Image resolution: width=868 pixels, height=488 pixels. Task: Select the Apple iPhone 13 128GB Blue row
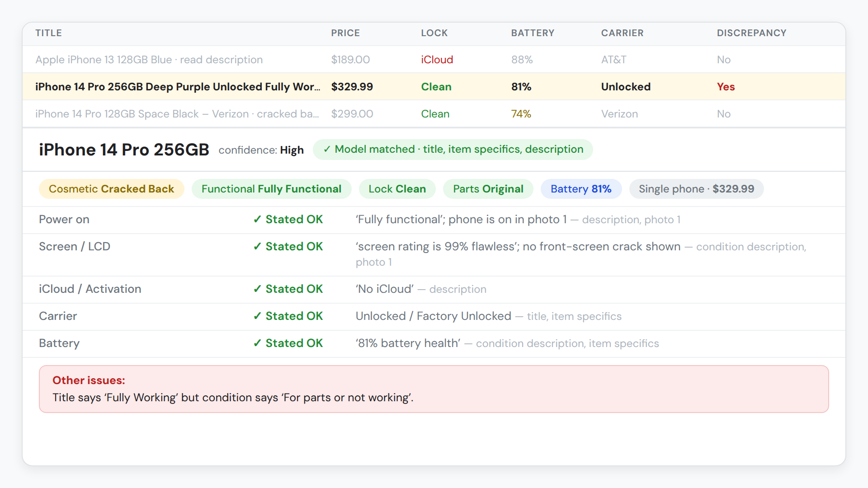pos(434,60)
